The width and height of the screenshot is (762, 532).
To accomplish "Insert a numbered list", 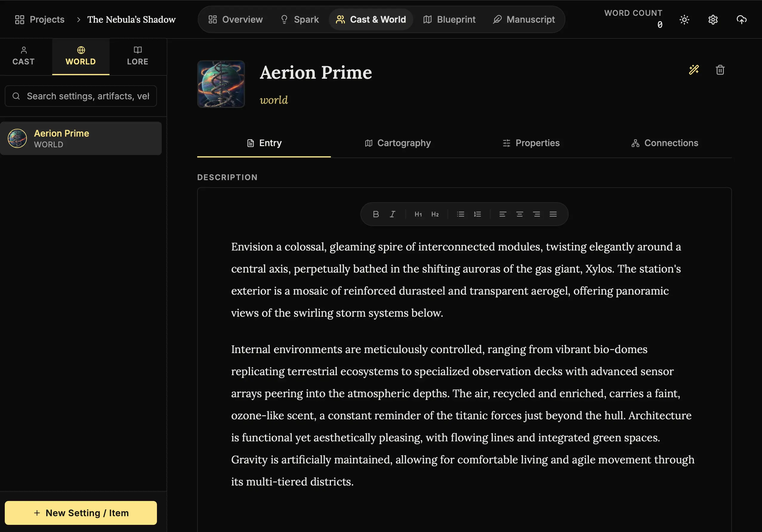I will (477, 214).
